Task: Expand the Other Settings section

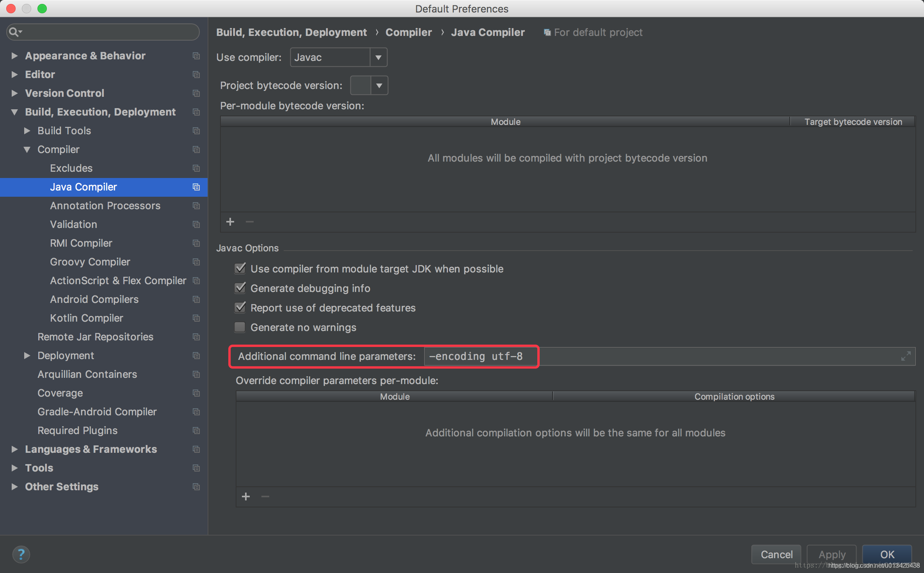Action: (x=14, y=487)
